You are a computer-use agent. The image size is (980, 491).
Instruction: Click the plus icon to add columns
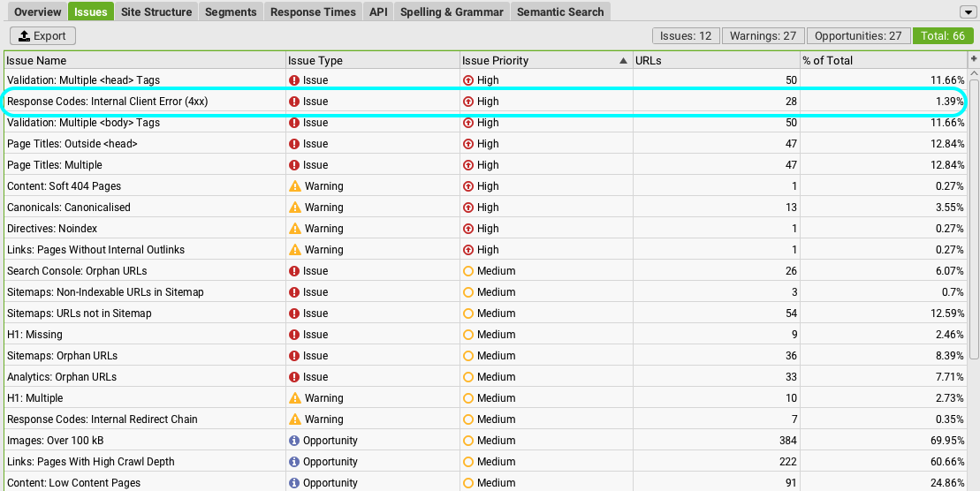(x=973, y=58)
